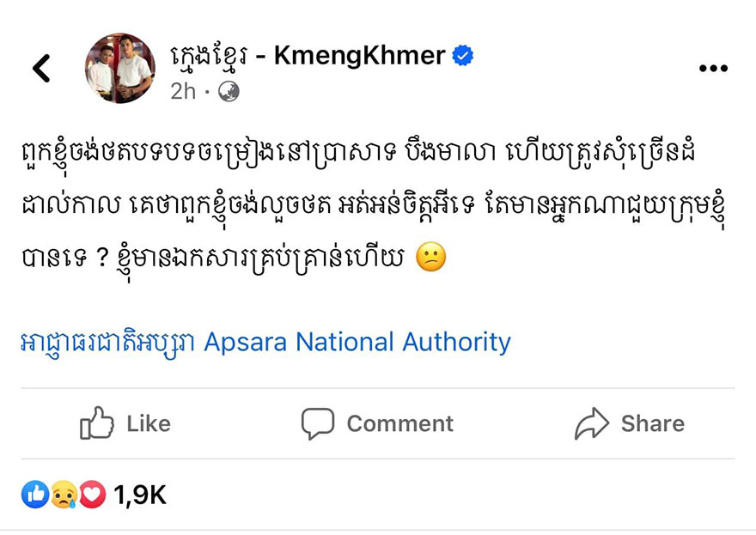Click the blue verified badge
Screen dimensions: 756x535
464,57
